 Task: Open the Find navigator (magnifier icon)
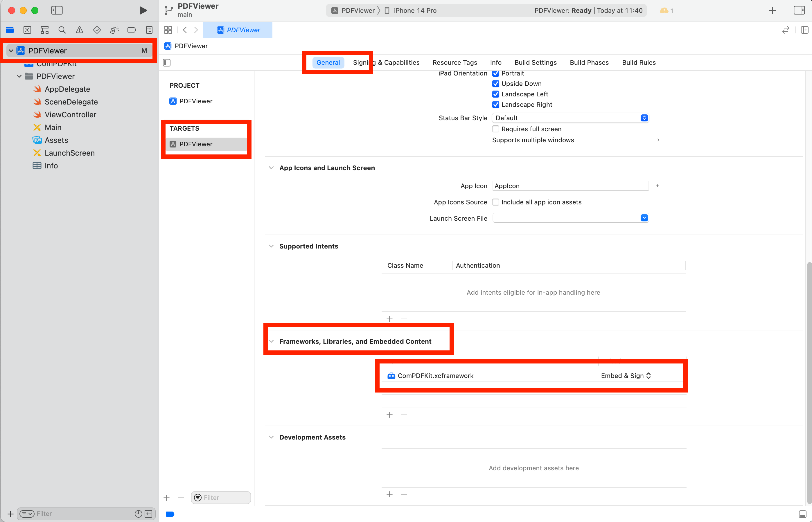62,30
